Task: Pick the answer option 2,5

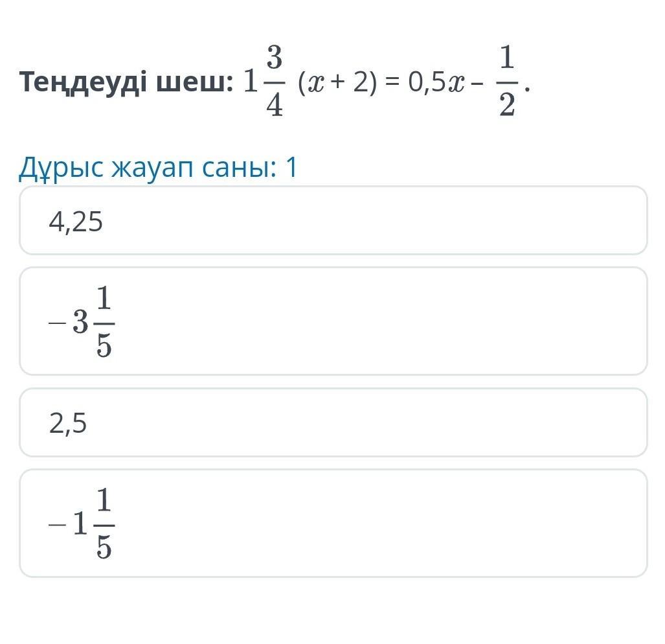Action: pyautogui.click(x=333, y=422)
